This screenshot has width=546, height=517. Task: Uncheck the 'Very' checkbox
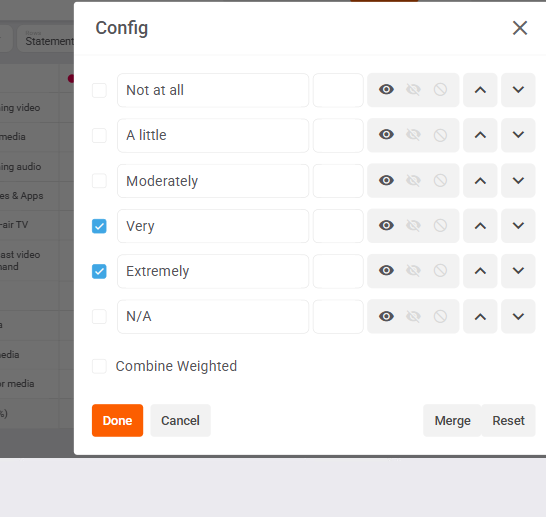pyautogui.click(x=99, y=226)
